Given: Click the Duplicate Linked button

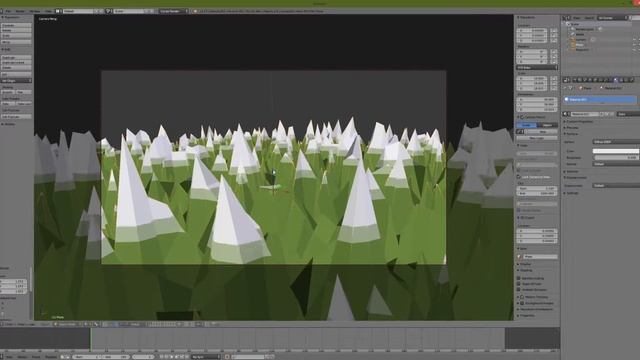Looking at the screenshot, I should [16, 62].
